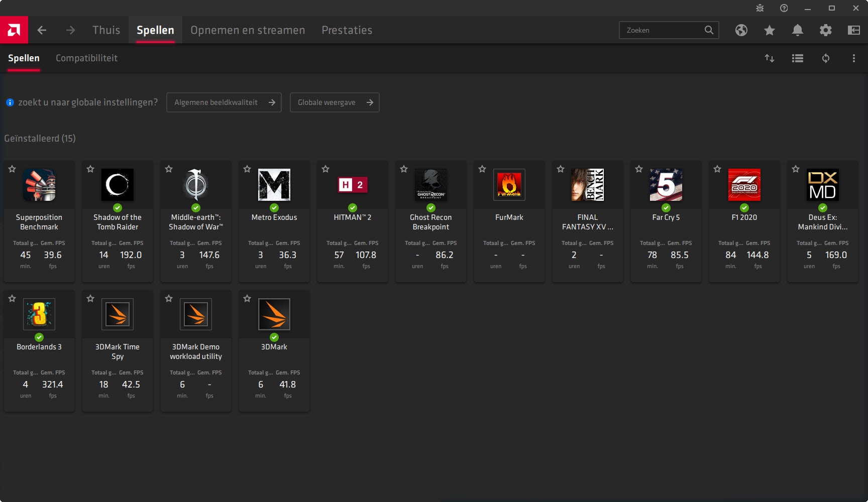This screenshot has width=868, height=502.
Task: Favorite FINAL FANTASY XV with its star
Action: 561,169
